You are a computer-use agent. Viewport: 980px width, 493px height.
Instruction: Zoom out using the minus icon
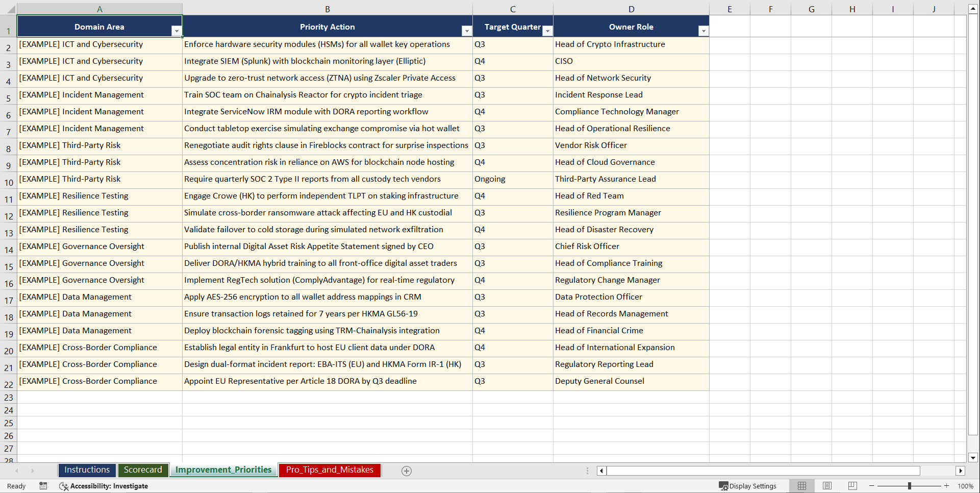[x=871, y=486]
